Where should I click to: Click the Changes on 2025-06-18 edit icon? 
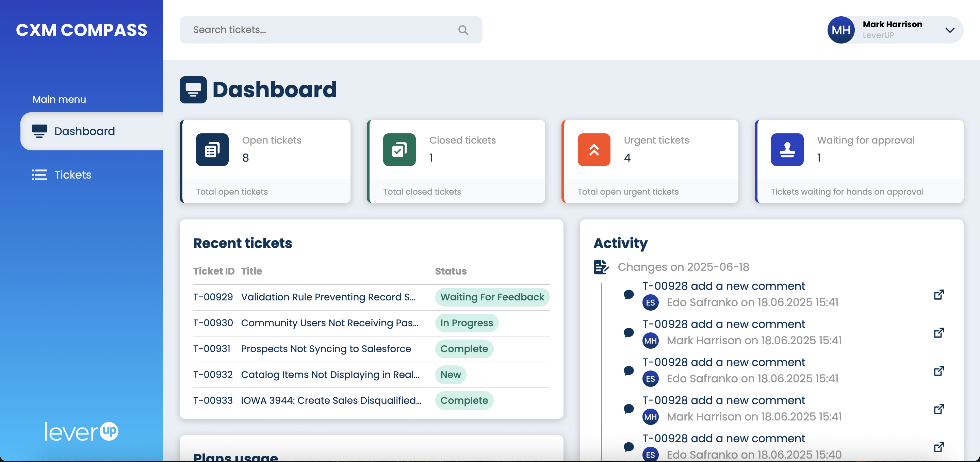601,267
